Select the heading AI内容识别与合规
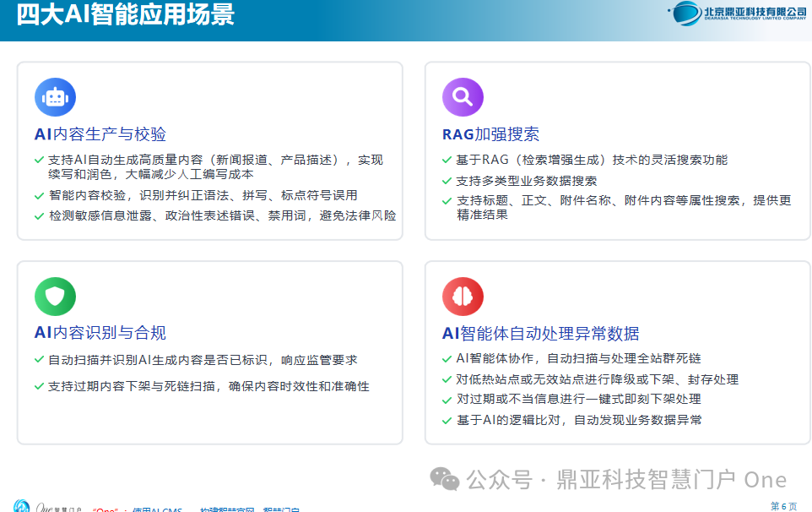Image resolution: width=812 pixels, height=512 pixels. 100,333
